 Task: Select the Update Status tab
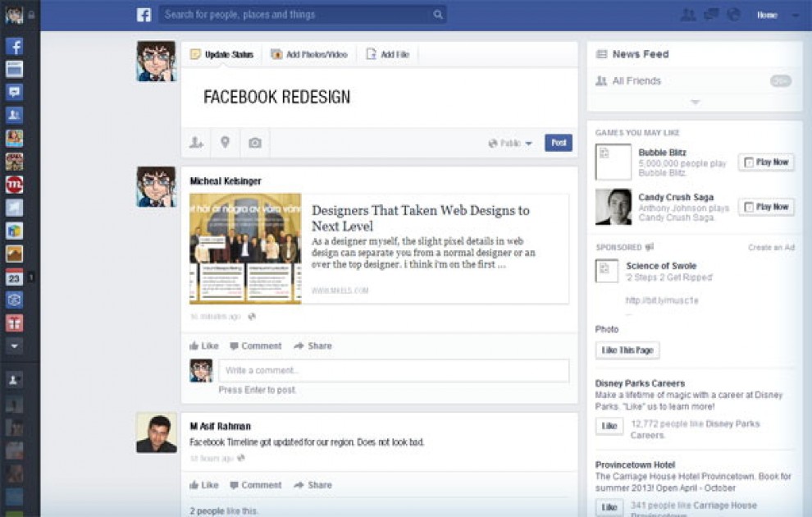coord(221,54)
